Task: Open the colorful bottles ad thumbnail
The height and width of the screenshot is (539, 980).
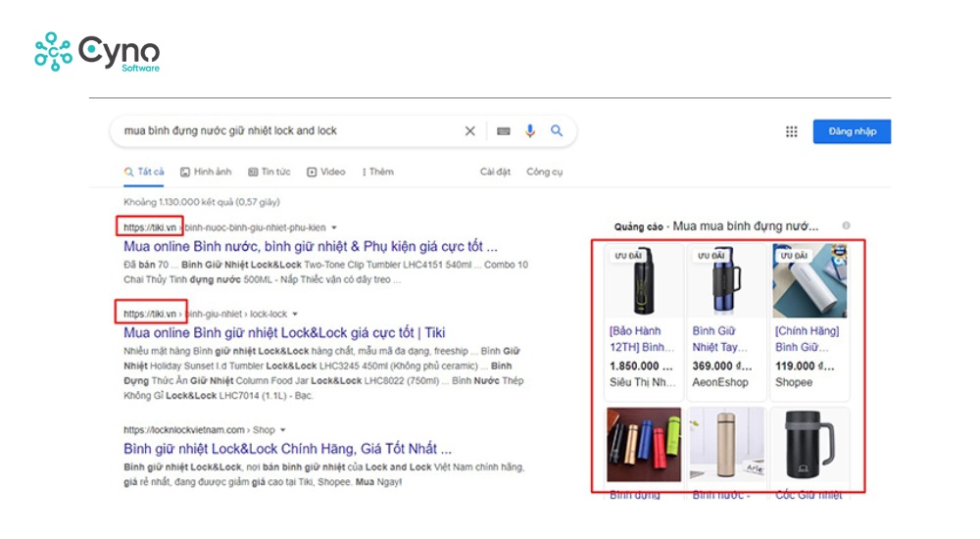Action: [x=644, y=445]
